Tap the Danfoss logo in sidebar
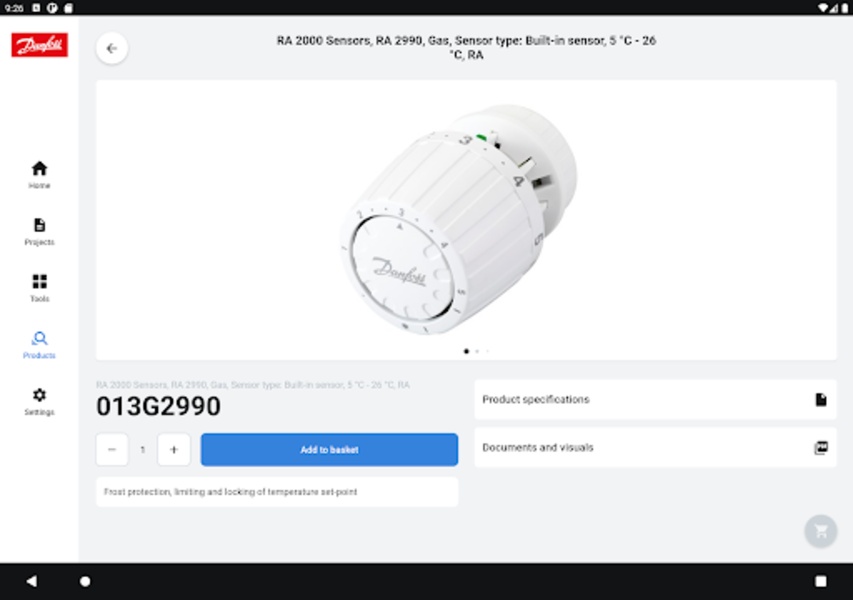This screenshot has height=600, width=853. tap(40, 45)
